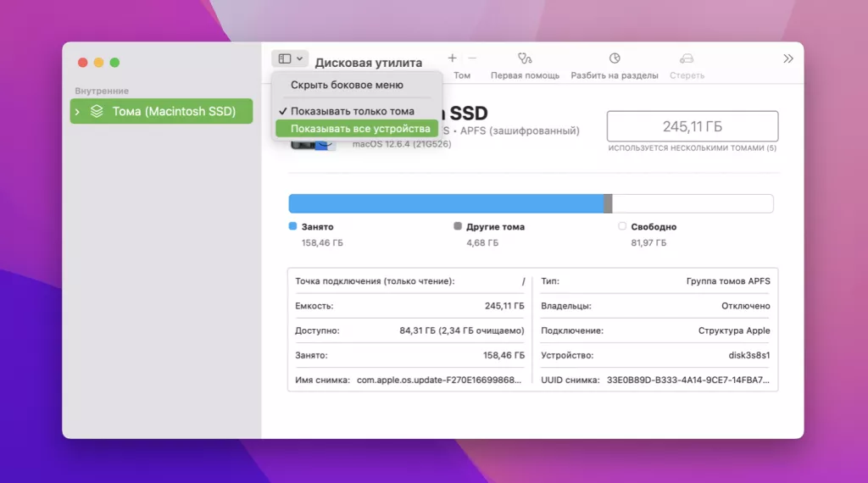Image resolution: width=868 pixels, height=483 pixels.
Task: Click the free portion of storage bar
Action: pyautogui.click(x=693, y=203)
